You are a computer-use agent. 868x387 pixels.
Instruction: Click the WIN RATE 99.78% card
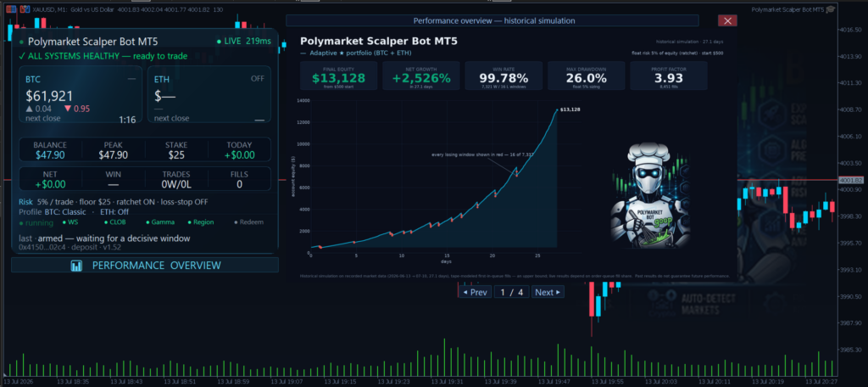coord(504,76)
